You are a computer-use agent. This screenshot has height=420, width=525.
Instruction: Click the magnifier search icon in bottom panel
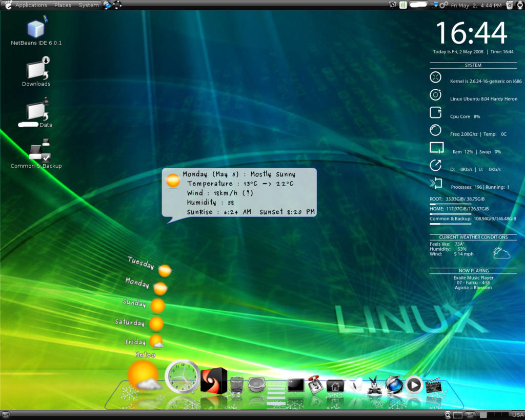click(x=448, y=415)
